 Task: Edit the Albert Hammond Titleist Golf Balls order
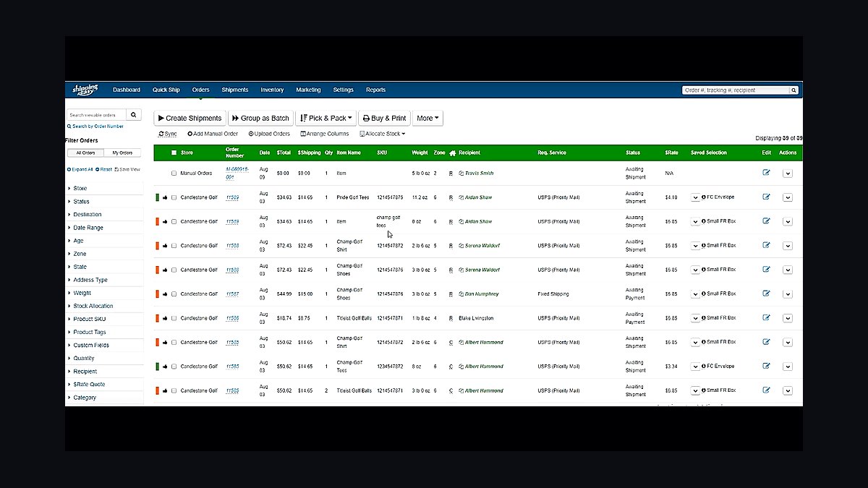pos(766,390)
